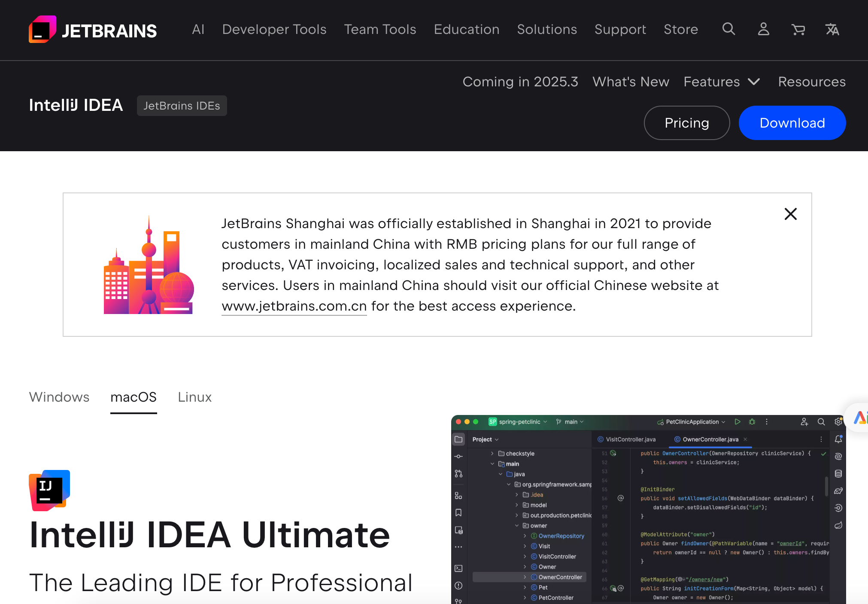Click the blue Download button
Screen dimensions: 868x604
coord(792,123)
